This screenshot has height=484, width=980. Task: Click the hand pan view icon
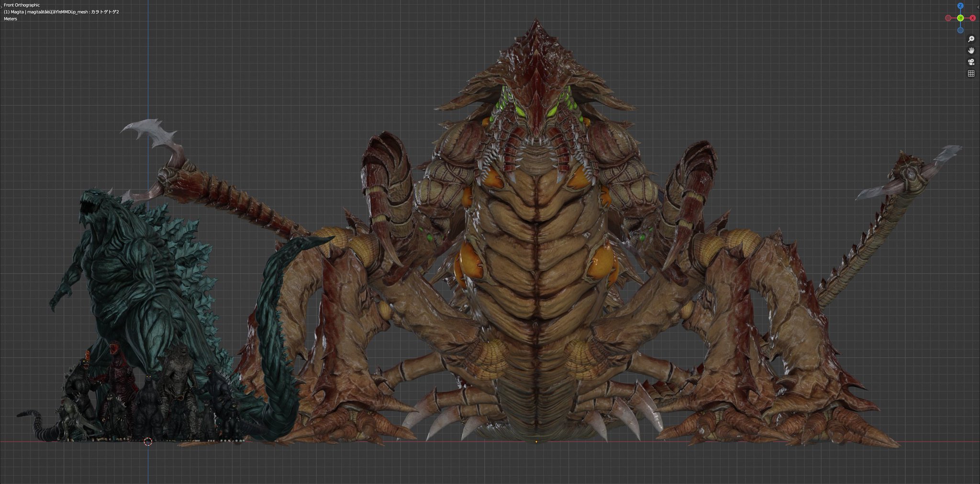click(x=971, y=51)
